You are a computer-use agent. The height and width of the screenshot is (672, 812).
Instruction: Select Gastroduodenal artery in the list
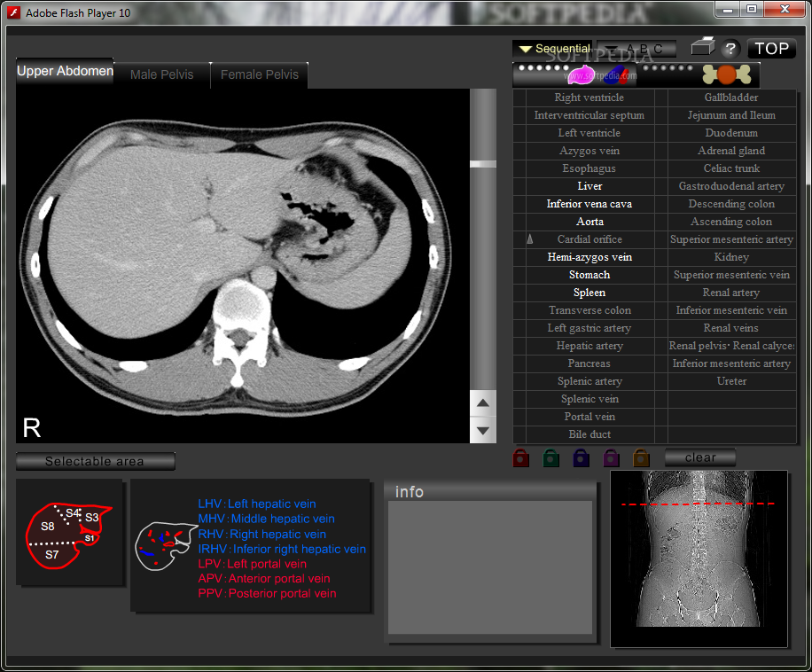[731, 186]
